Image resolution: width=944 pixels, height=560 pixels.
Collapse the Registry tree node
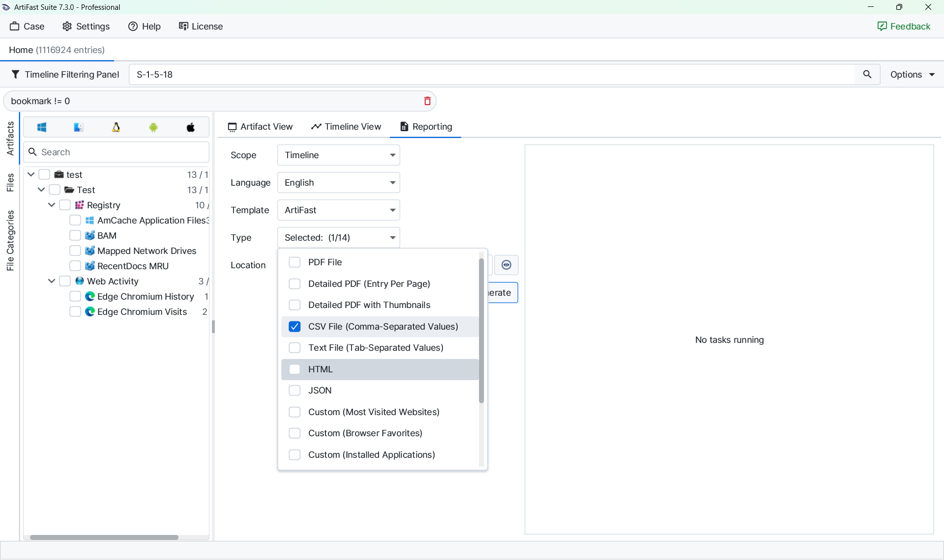(x=52, y=205)
